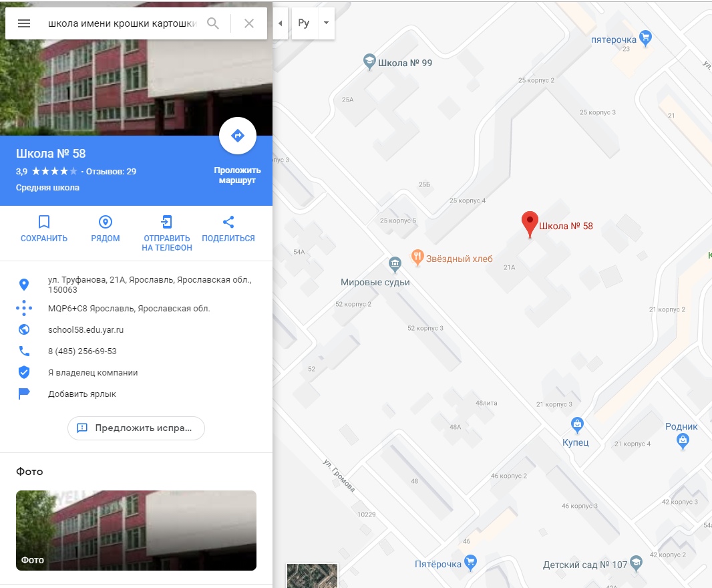Click the blue directions route button
Screen dimensions: 712x588
click(238, 136)
